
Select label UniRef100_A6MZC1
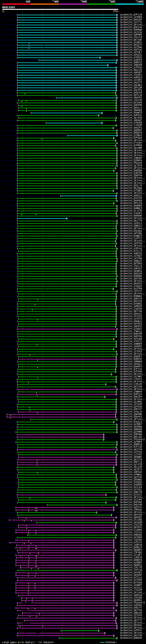(x=131, y=196)
